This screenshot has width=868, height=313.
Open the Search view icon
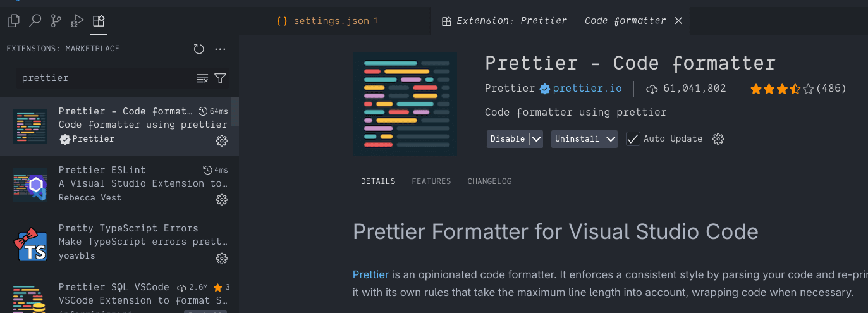[35, 21]
